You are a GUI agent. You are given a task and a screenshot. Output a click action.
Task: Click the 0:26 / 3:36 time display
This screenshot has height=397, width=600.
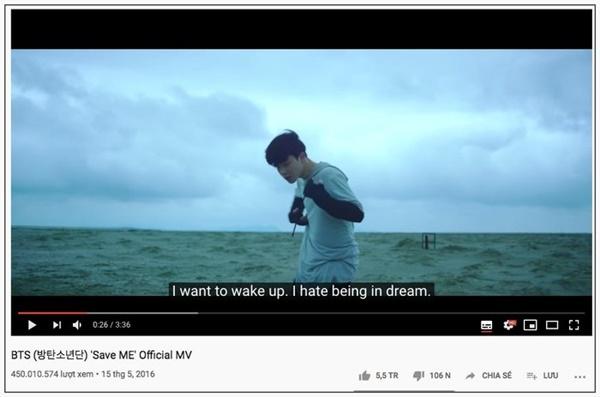(111, 325)
